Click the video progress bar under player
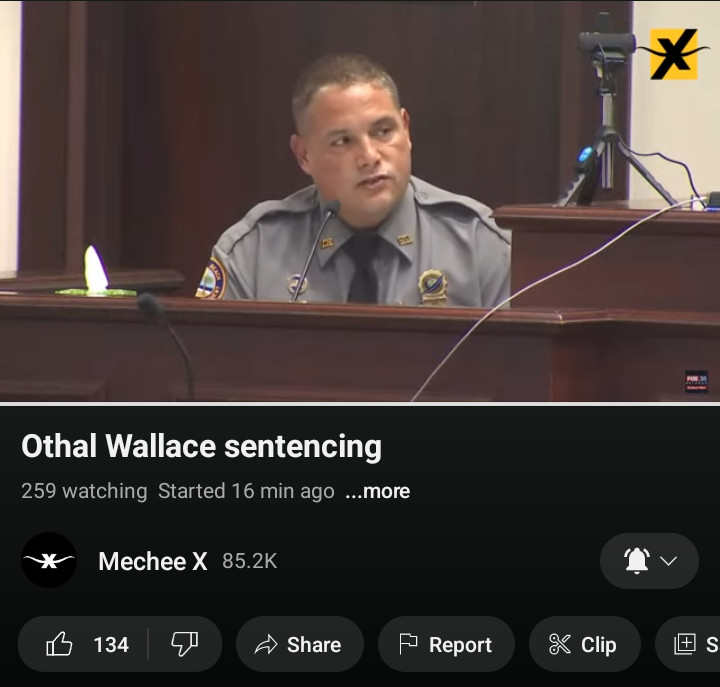The image size is (720, 687). (x=360, y=402)
